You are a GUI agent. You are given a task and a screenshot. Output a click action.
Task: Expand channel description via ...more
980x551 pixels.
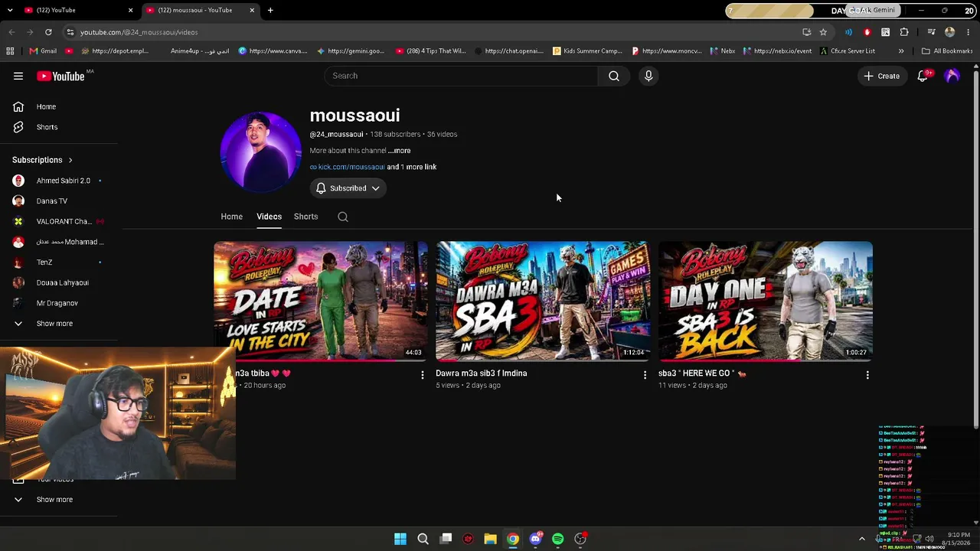point(399,151)
